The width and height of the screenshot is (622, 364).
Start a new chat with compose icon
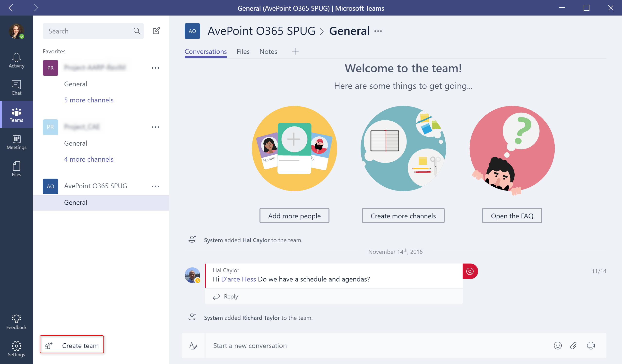pos(156,31)
